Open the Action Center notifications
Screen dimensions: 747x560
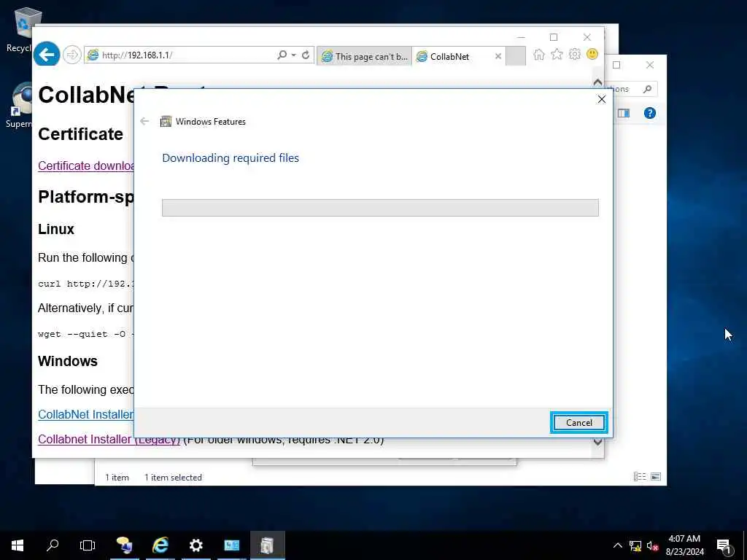[724, 545]
